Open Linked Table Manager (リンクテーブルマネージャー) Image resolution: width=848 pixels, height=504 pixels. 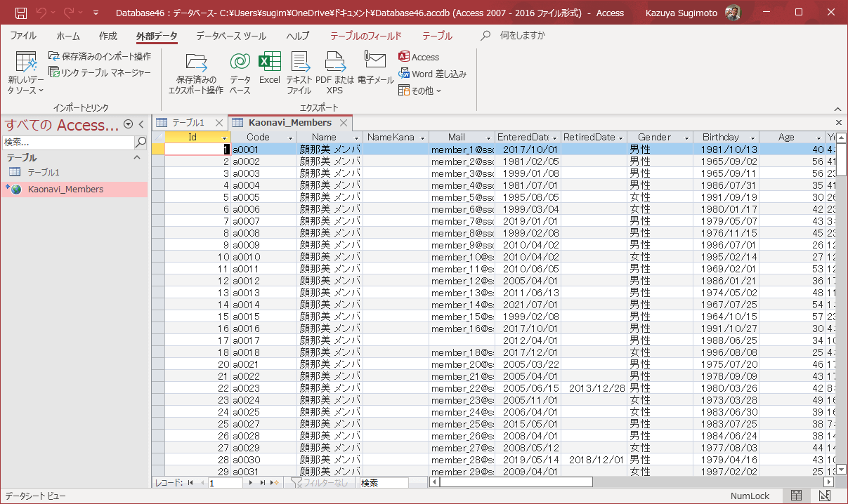[x=100, y=72]
